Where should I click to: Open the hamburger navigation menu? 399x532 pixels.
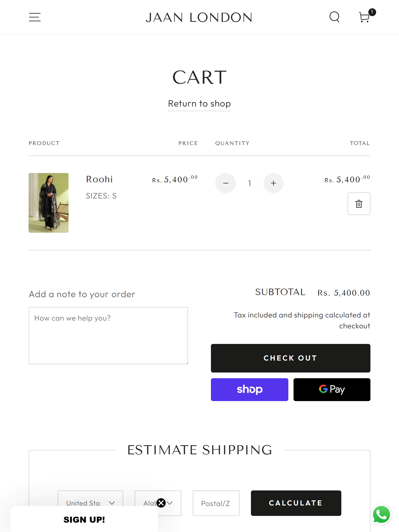pyautogui.click(x=35, y=17)
